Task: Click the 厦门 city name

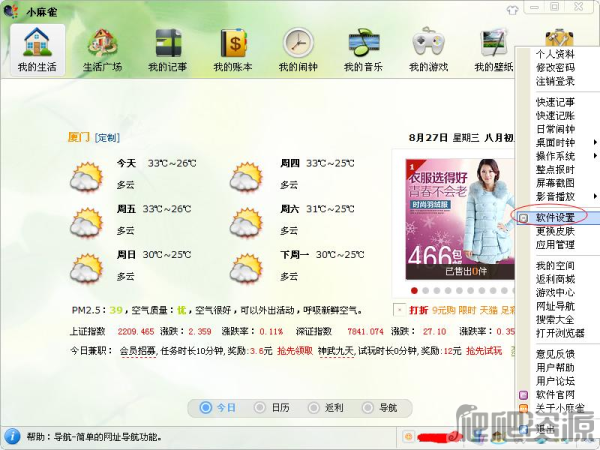Action: [x=79, y=137]
